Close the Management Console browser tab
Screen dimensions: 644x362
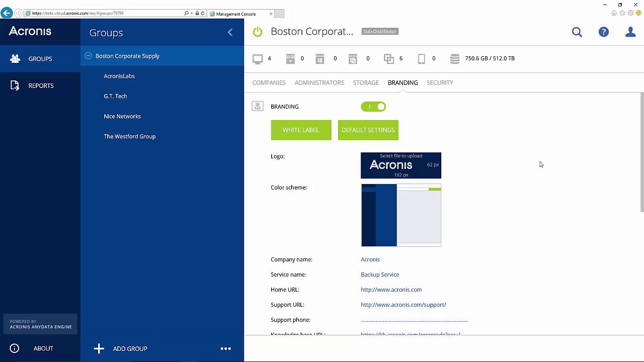(x=271, y=14)
